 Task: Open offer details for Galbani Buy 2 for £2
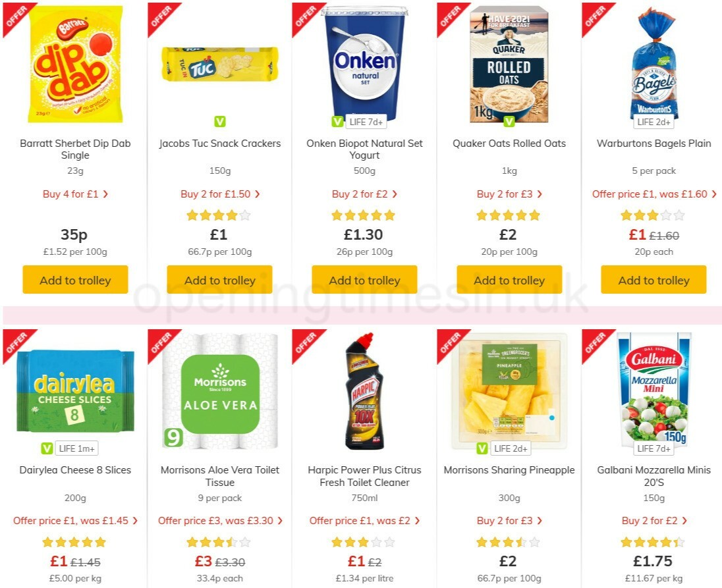[x=653, y=520]
